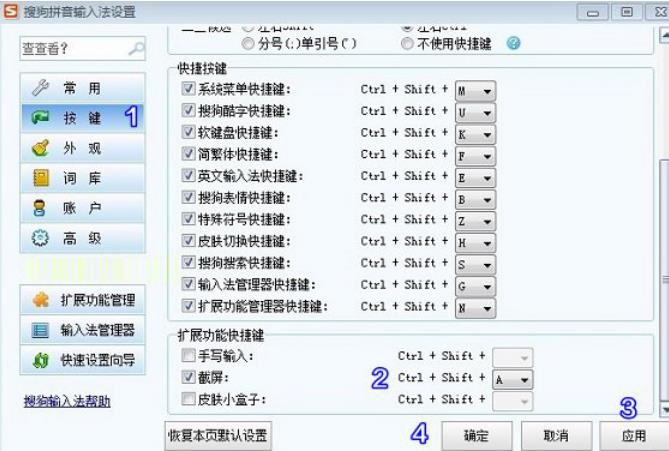Screen dimensions: 669x451
Task: Click the 确定 button
Action: (x=477, y=436)
